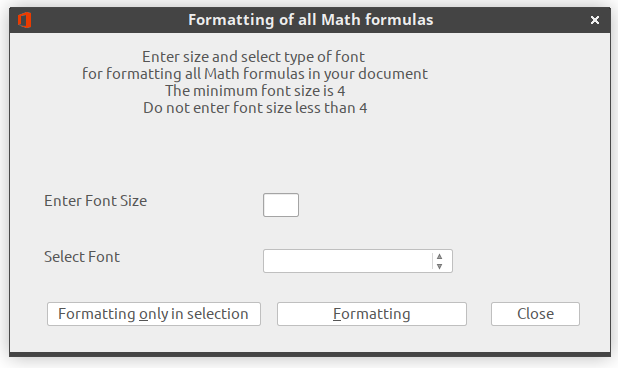The height and width of the screenshot is (368, 618).
Task: Select the "Enter size and select type of font" text
Action: coord(253,57)
